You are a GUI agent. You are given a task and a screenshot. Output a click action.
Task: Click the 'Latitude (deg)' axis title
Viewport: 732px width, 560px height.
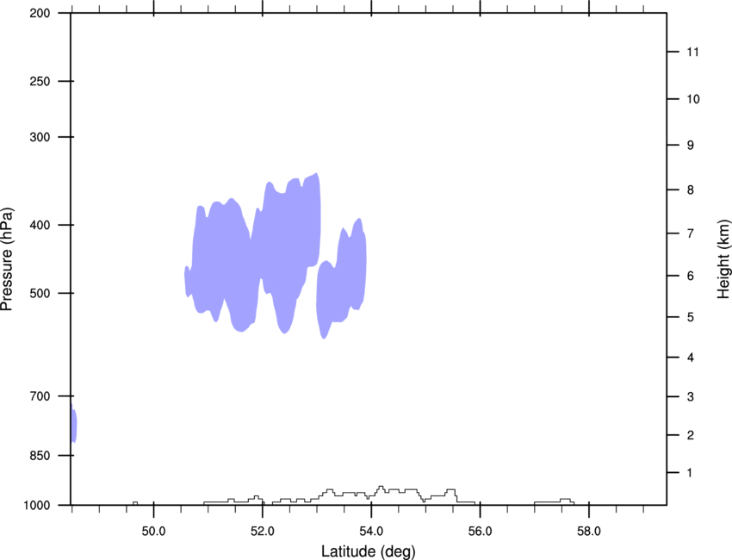[x=369, y=551]
